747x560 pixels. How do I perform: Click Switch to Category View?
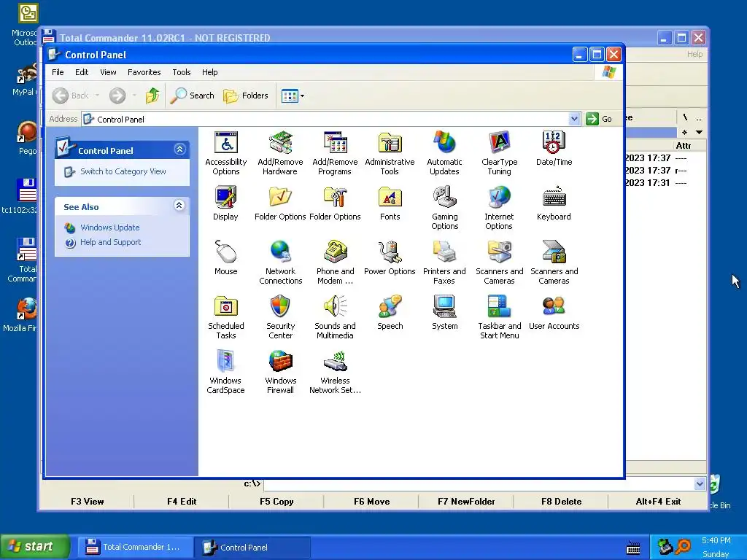point(123,171)
